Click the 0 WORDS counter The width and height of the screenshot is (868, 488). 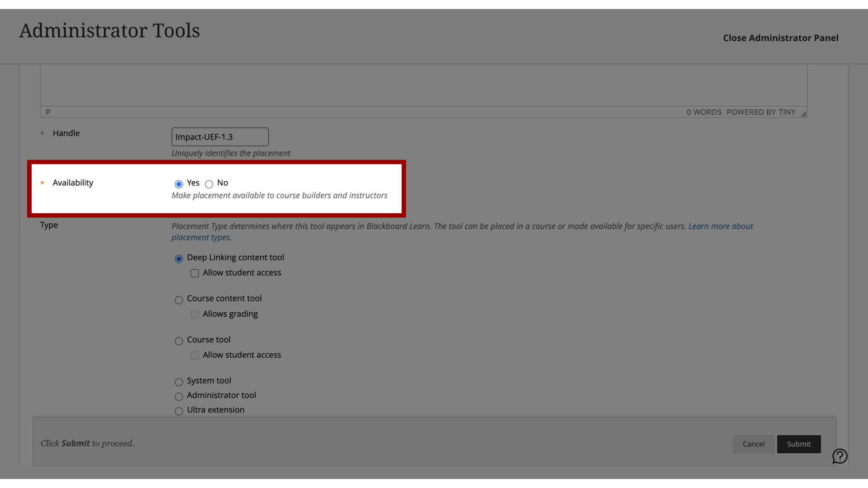click(x=704, y=112)
